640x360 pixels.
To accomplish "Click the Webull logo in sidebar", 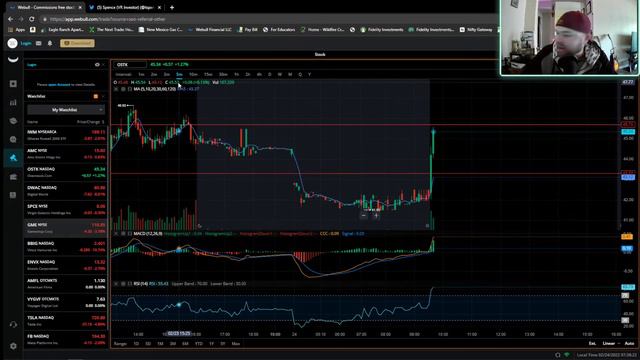I will 13,60.
